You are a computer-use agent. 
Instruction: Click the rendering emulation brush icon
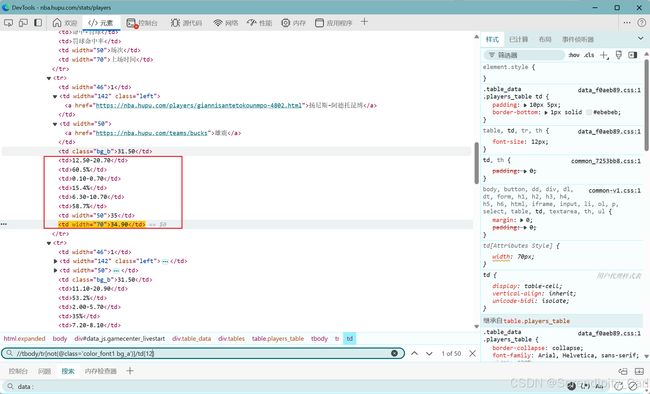click(x=618, y=55)
